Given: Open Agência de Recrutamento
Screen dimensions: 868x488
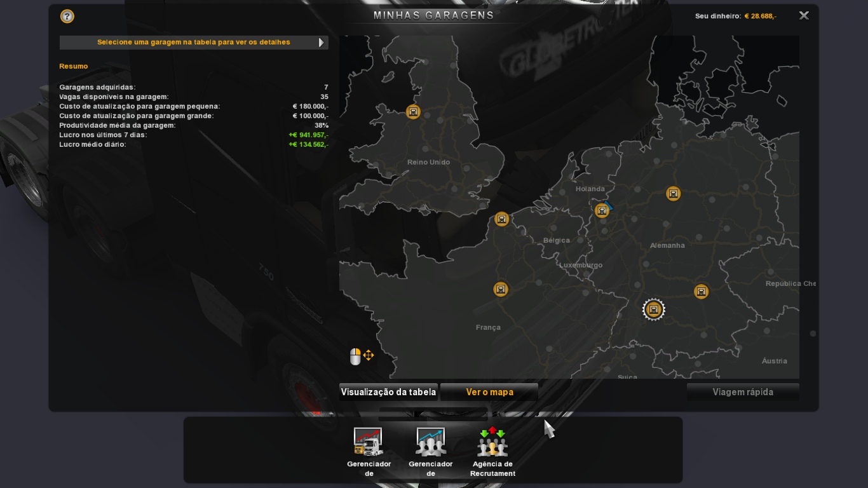Looking at the screenshot, I should tap(492, 442).
